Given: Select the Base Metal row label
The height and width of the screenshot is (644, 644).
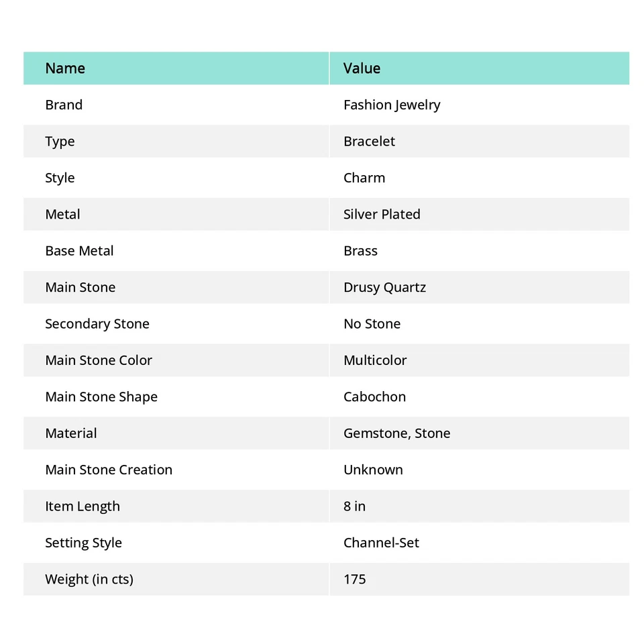Looking at the screenshot, I should tap(79, 251).
